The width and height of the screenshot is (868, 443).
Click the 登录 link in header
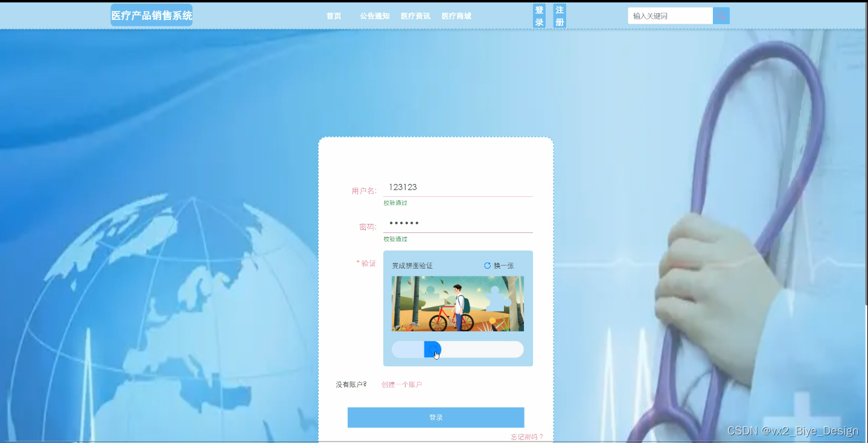(x=539, y=16)
